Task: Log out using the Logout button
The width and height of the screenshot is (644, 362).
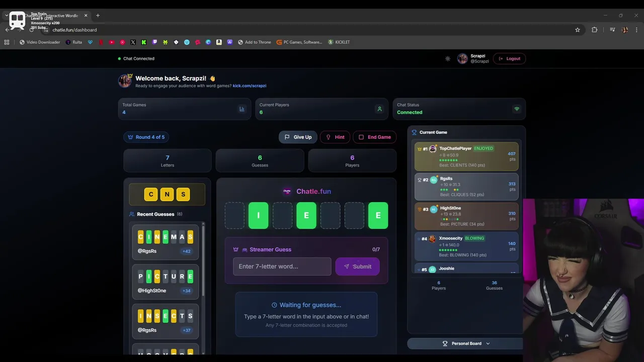Action: (509, 59)
